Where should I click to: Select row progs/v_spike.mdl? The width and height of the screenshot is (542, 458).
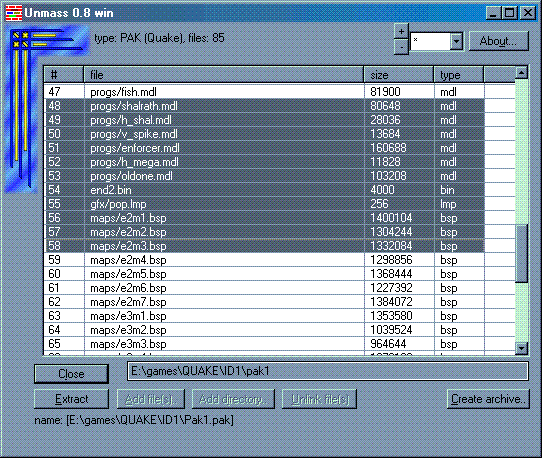[264, 134]
